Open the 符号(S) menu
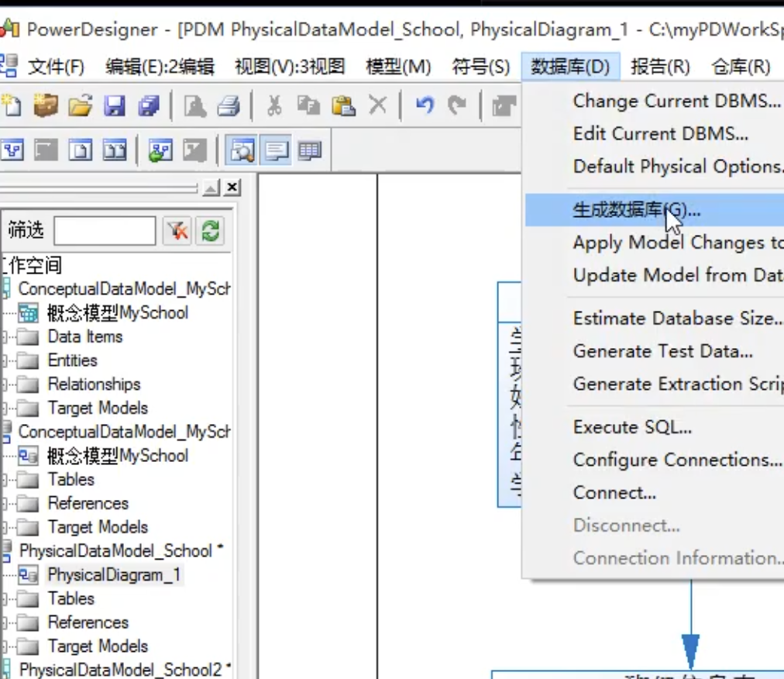This screenshot has height=679, width=784. (480, 67)
